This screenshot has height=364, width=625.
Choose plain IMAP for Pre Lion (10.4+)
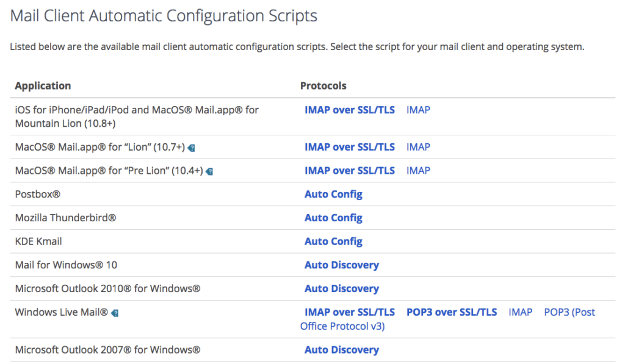[418, 171]
